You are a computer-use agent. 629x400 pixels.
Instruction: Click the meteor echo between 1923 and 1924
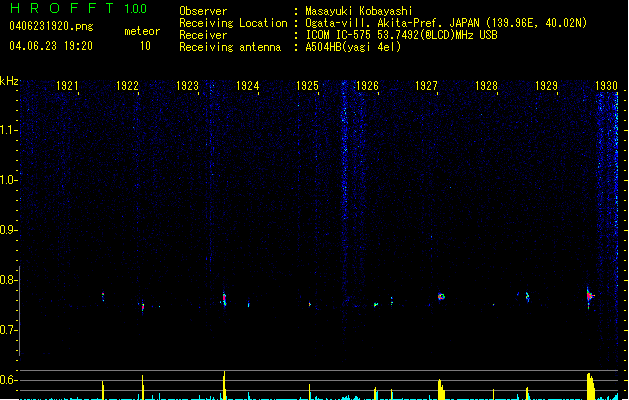224,299
